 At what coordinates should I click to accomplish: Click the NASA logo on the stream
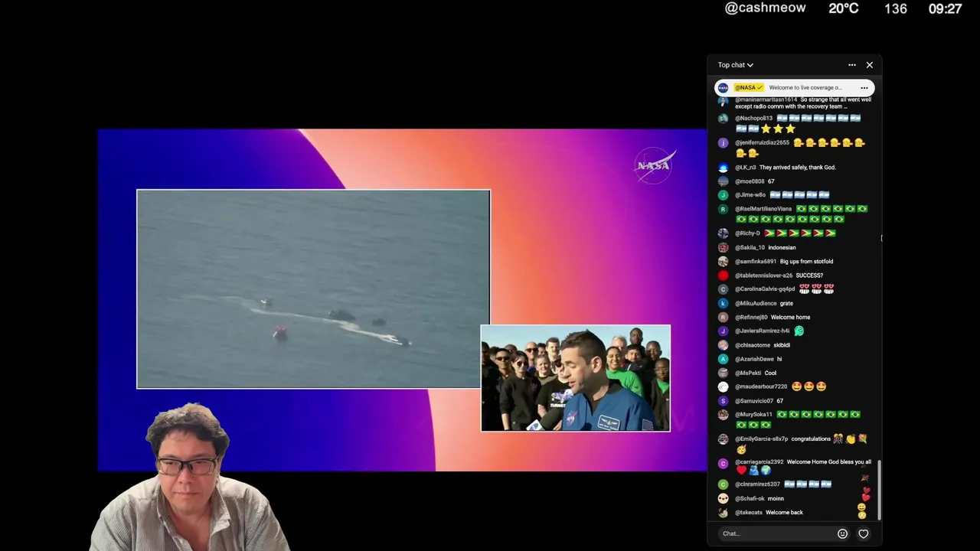point(655,165)
